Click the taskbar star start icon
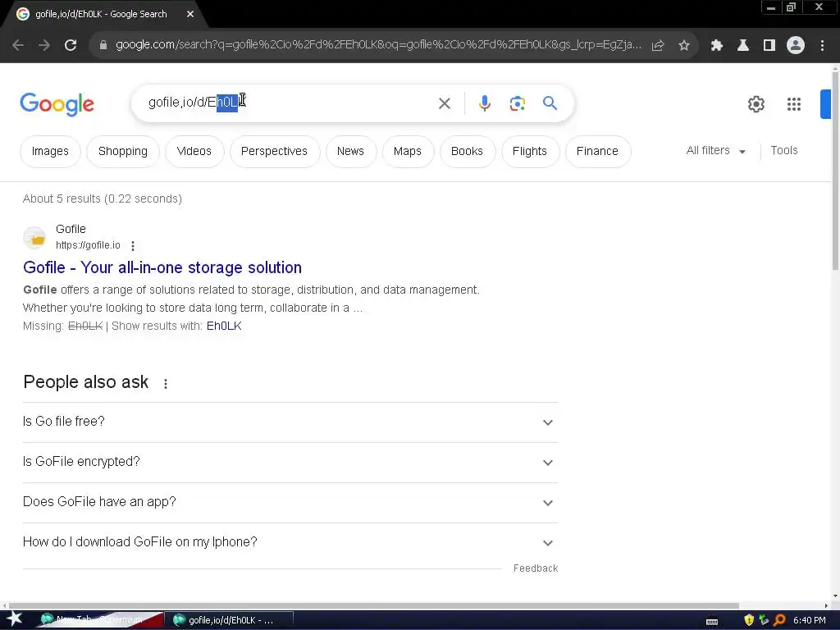840x630 pixels. 15,619
